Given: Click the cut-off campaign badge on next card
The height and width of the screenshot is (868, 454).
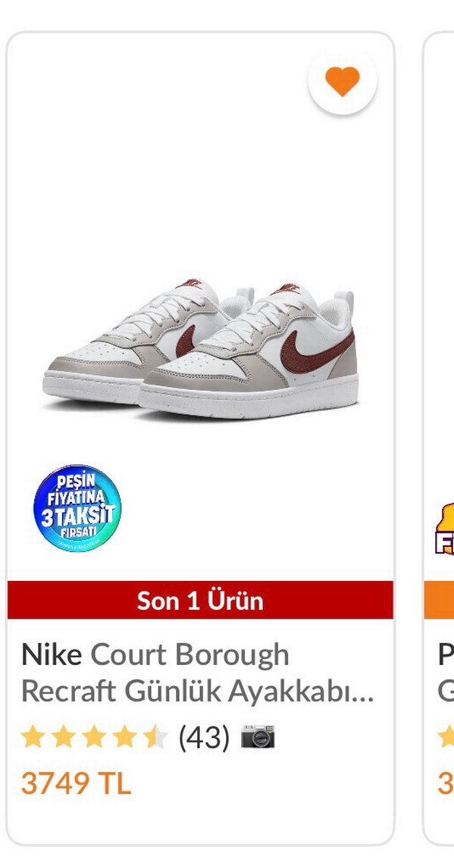Looking at the screenshot, I should 445,529.
